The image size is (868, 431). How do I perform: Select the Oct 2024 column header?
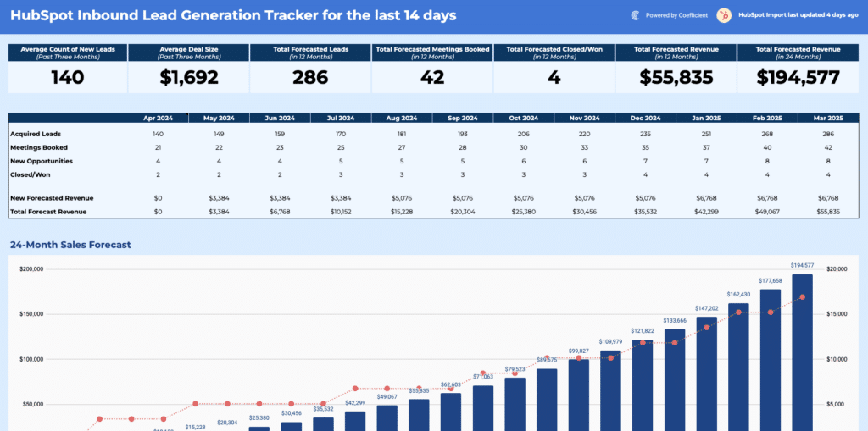click(x=523, y=118)
